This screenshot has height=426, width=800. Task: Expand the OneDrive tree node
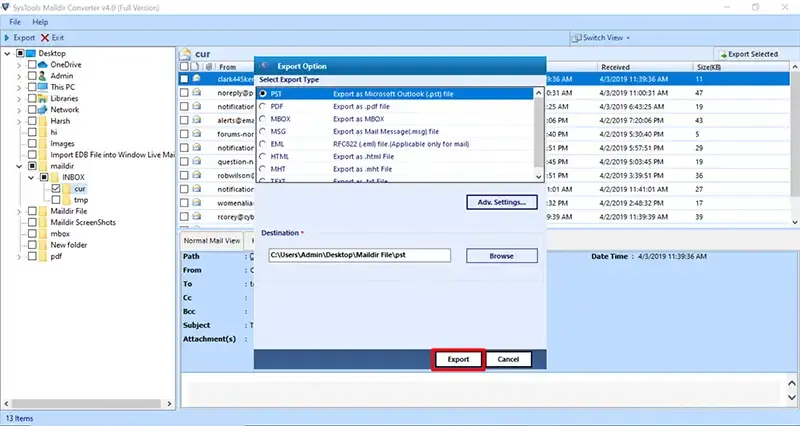[19, 65]
